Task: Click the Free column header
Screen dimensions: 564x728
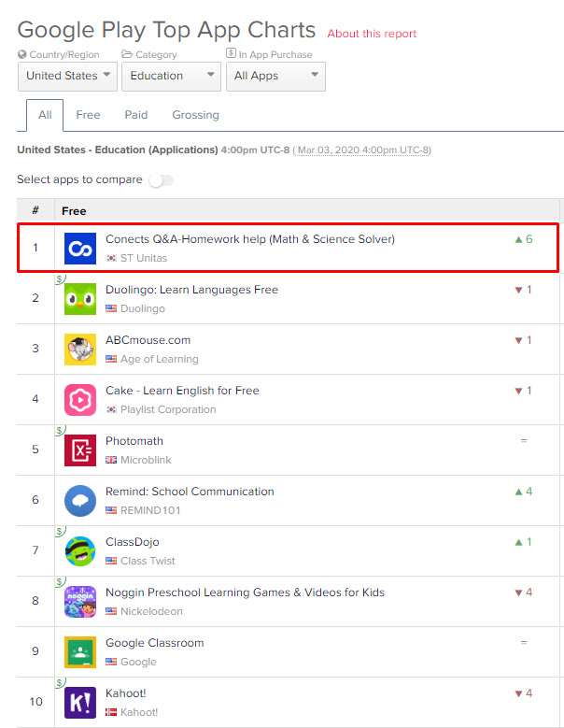Action: 74,211
